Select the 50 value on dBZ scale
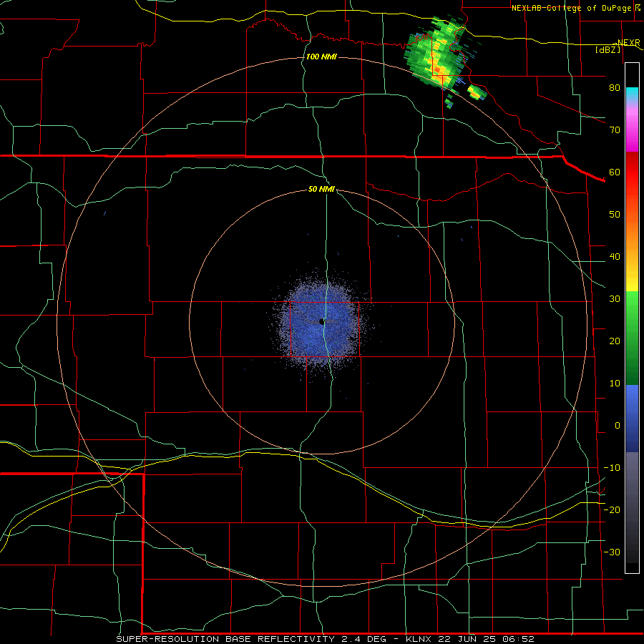 615,215
